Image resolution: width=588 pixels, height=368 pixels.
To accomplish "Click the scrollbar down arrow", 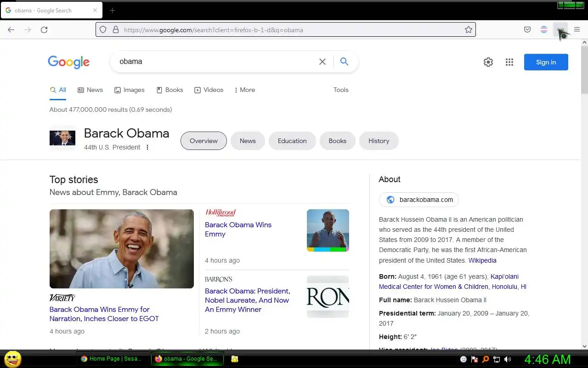I will coord(584,346).
